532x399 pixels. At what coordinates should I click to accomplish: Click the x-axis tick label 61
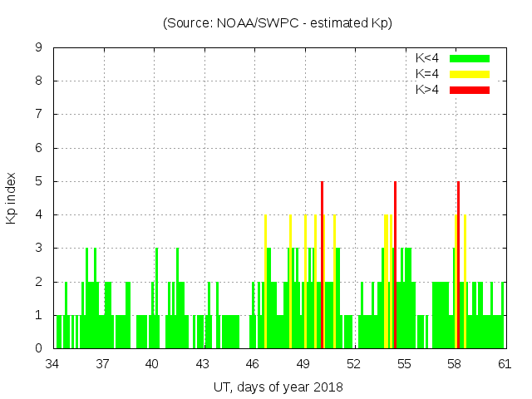pyautogui.click(x=505, y=364)
